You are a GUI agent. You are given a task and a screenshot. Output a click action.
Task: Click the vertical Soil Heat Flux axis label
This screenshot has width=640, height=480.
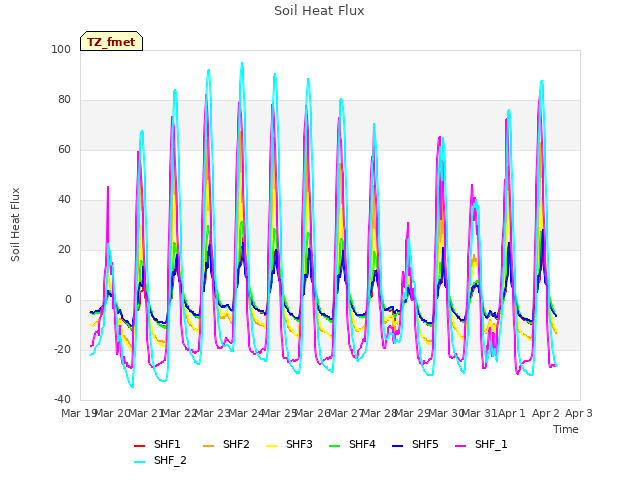(15, 224)
